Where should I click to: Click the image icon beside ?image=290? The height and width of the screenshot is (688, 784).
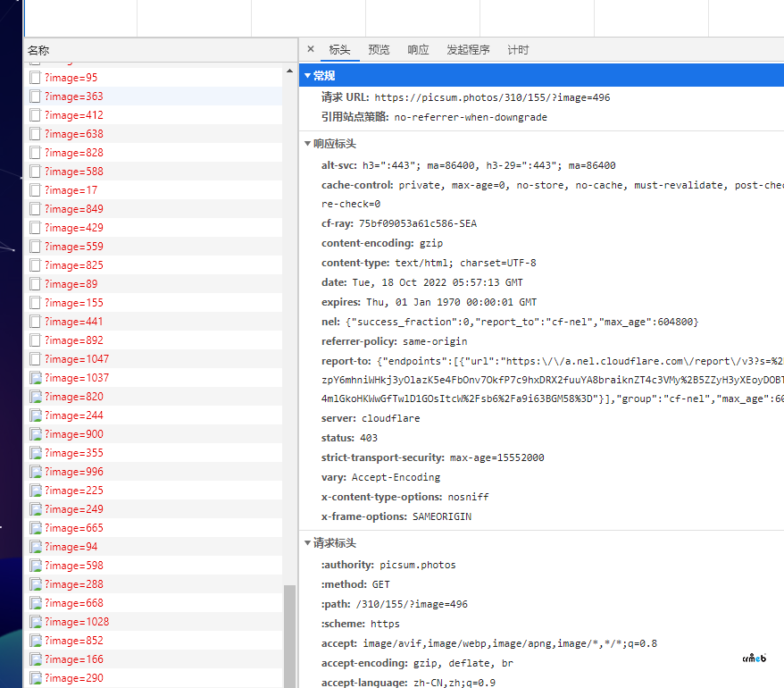pyautogui.click(x=36, y=678)
